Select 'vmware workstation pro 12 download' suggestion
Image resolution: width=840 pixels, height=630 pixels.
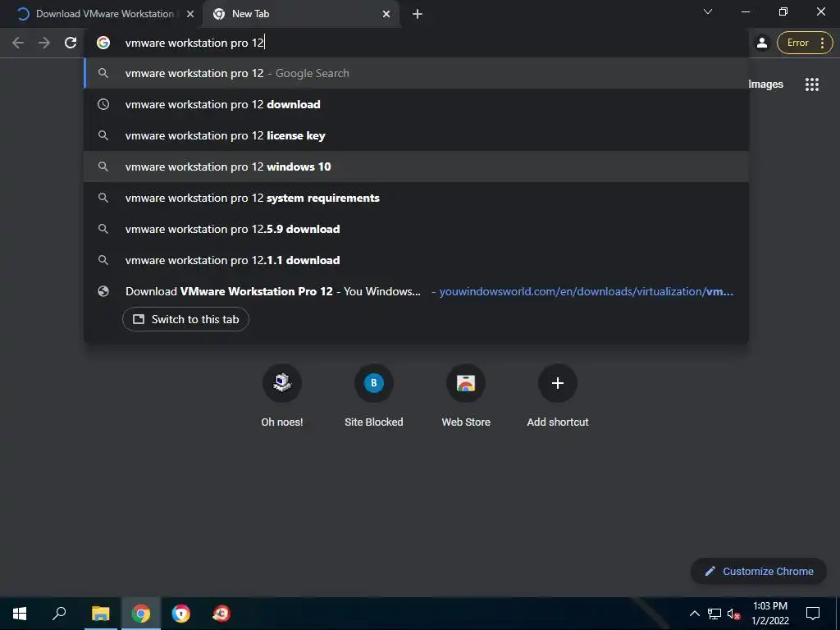(x=416, y=104)
